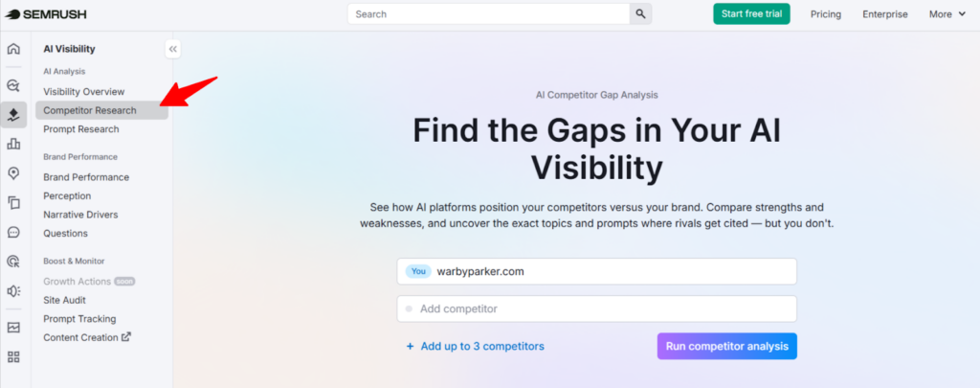The width and height of the screenshot is (980, 388).
Task: Open Visibility Overview menu item
Action: [84, 91]
